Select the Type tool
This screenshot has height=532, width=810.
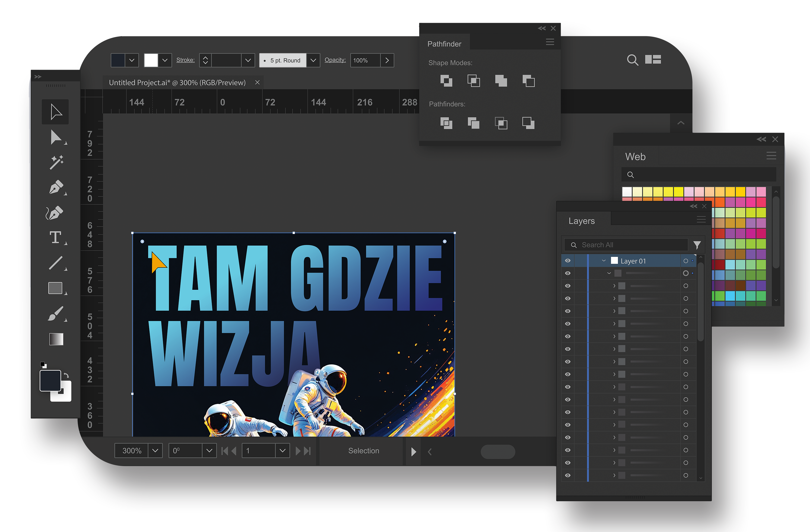point(55,237)
